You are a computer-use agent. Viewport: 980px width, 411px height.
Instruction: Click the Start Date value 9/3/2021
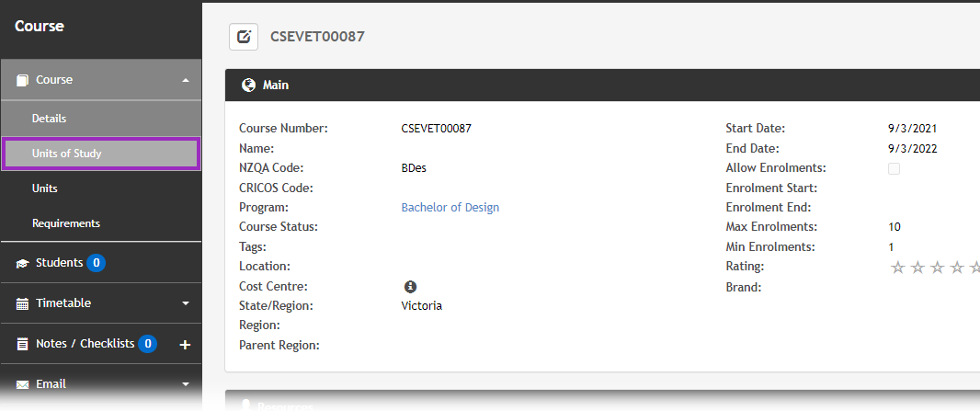pyautogui.click(x=913, y=130)
